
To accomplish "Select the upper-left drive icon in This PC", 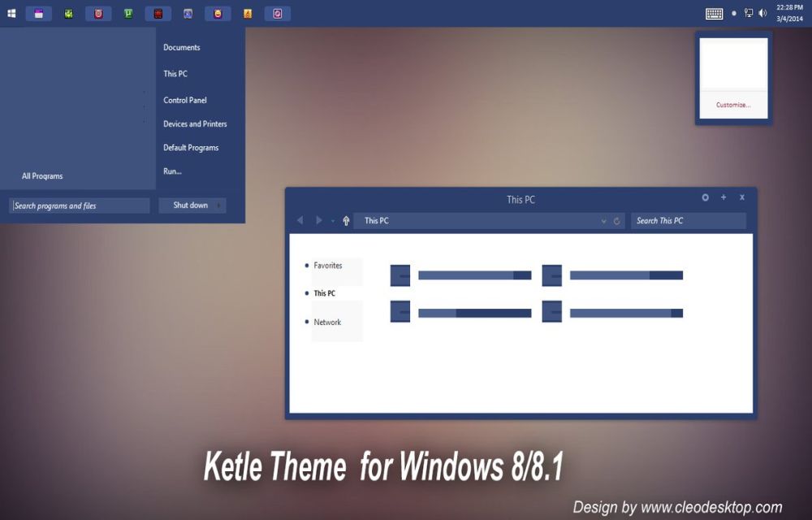I will pos(400,275).
